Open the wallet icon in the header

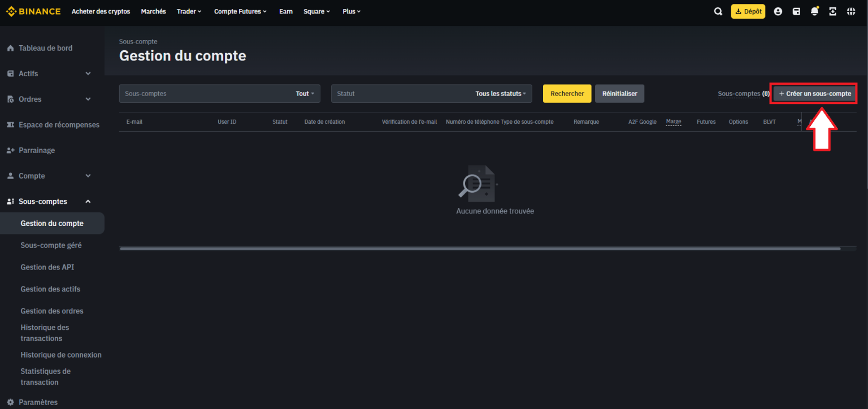pos(796,11)
